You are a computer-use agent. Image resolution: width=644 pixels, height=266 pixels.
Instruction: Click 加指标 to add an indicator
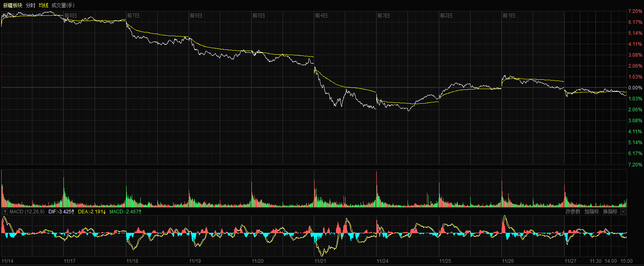coord(591,212)
